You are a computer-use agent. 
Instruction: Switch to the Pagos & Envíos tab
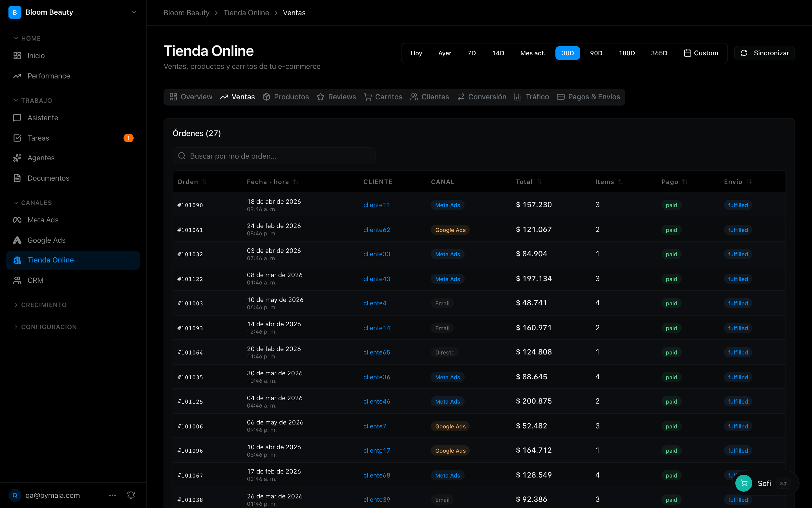click(588, 97)
